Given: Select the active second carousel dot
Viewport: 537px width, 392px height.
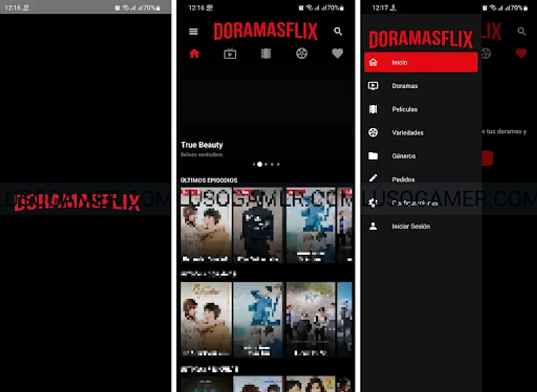Looking at the screenshot, I should [x=260, y=164].
